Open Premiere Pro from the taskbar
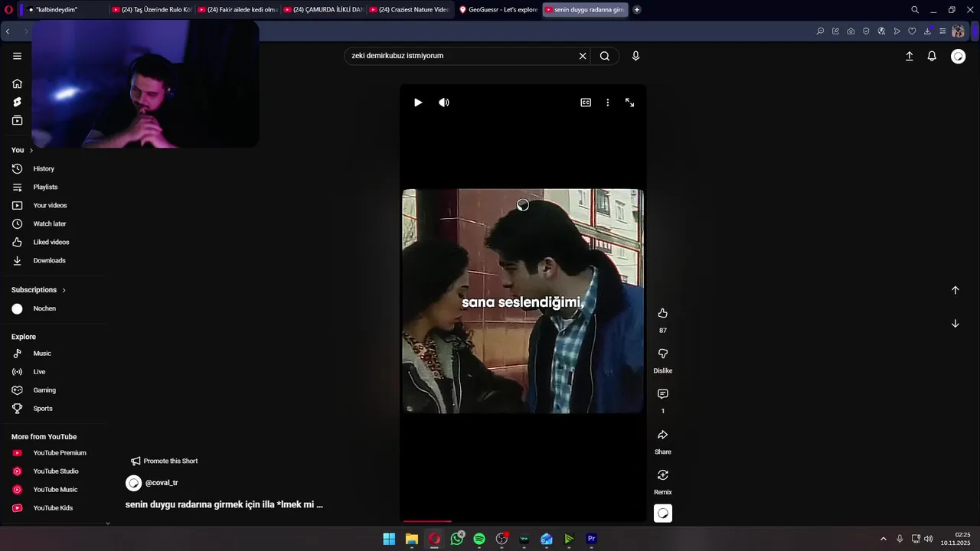The height and width of the screenshot is (551, 980). (x=591, y=539)
